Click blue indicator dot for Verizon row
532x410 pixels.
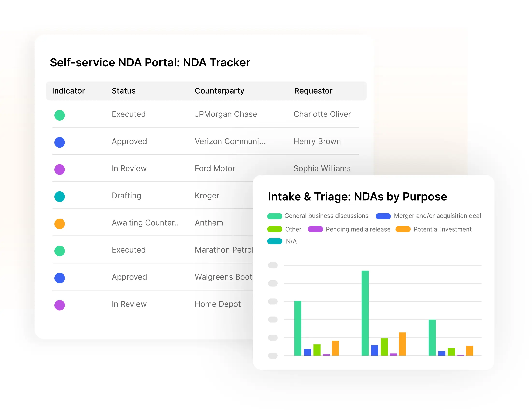coord(59,142)
